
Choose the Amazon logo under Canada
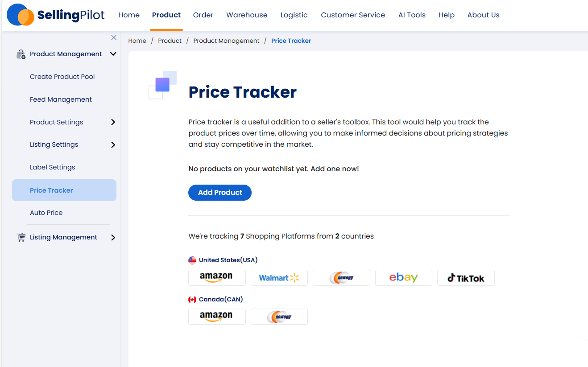click(x=217, y=317)
